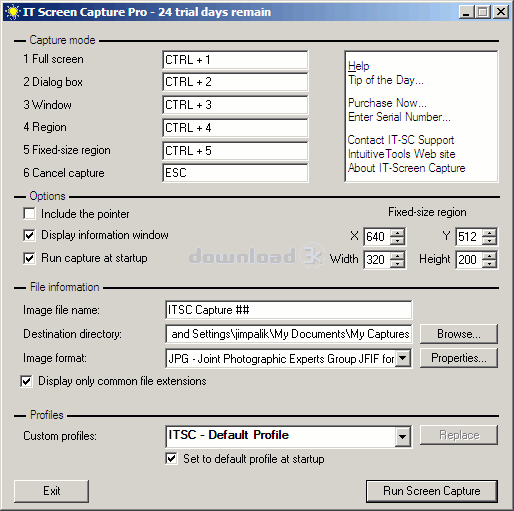
Task: Toggle Display only common file extensions
Action: click(x=26, y=381)
